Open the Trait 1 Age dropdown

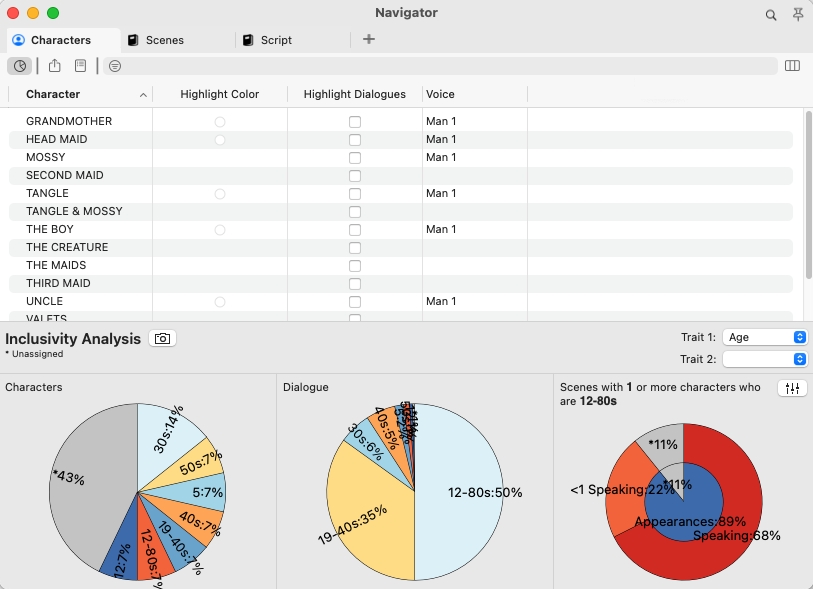[x=765, y=338]
